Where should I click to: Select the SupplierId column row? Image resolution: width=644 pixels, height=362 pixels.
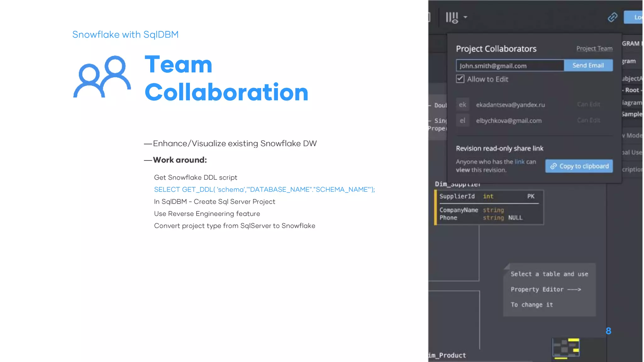point(487,196)
